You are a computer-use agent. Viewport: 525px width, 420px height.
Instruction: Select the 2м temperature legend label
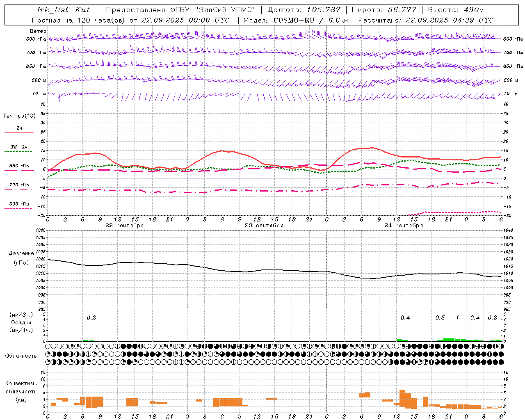tap(19, 128)
